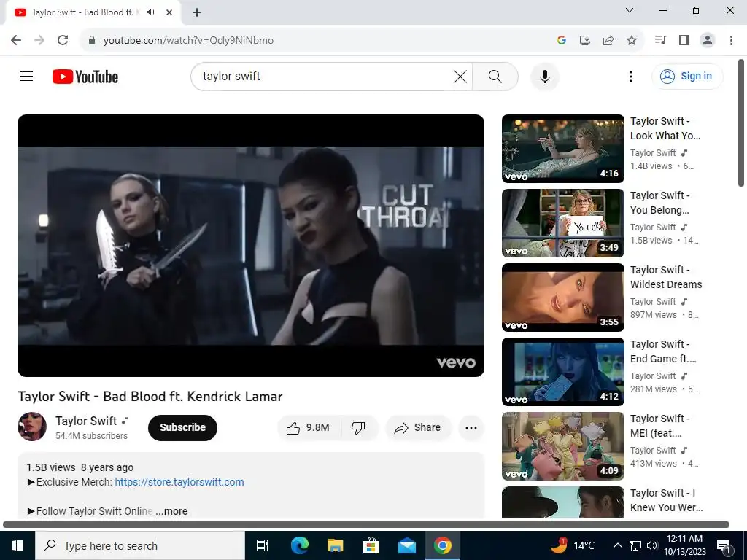Dislike the video with thumbs-down icon

[358, 427]
